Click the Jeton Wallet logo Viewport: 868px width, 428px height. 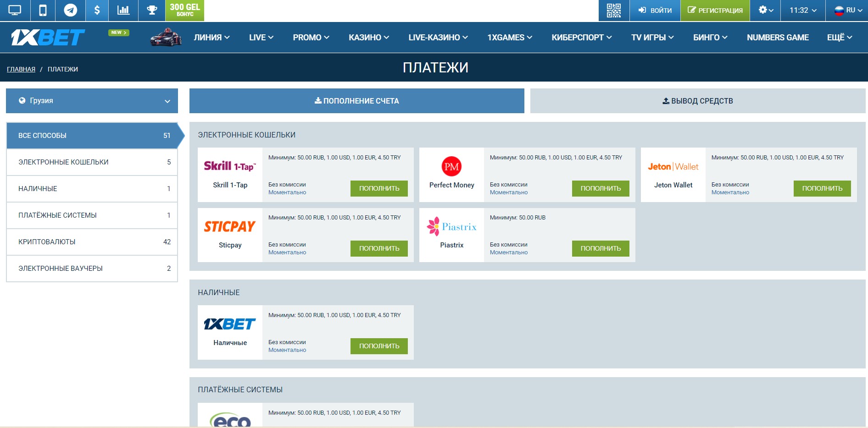tap(673, 167)
